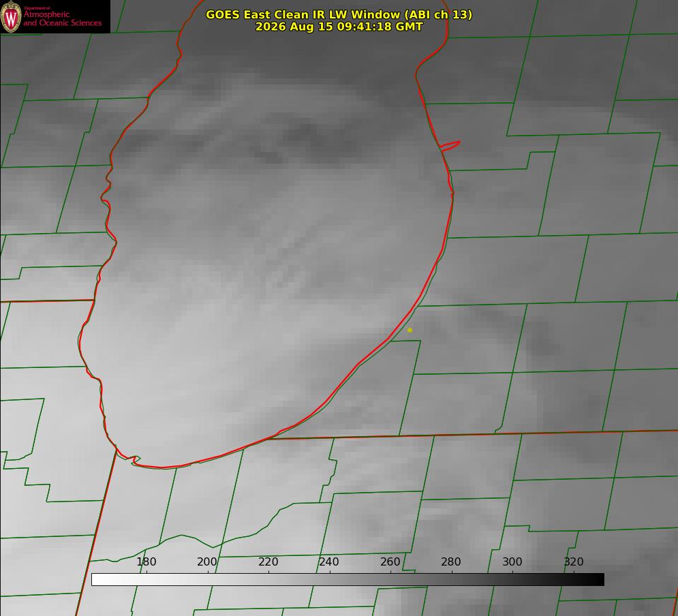The image size is (678, 616).
Task: Click the mid-gray center of the colorbar
Action: click(348, 580)
